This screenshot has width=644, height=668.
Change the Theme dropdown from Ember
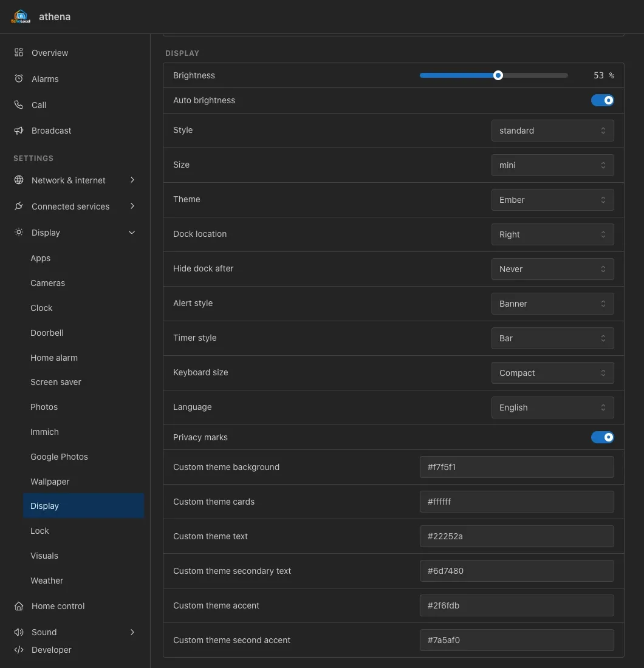[x=552, y=200]
